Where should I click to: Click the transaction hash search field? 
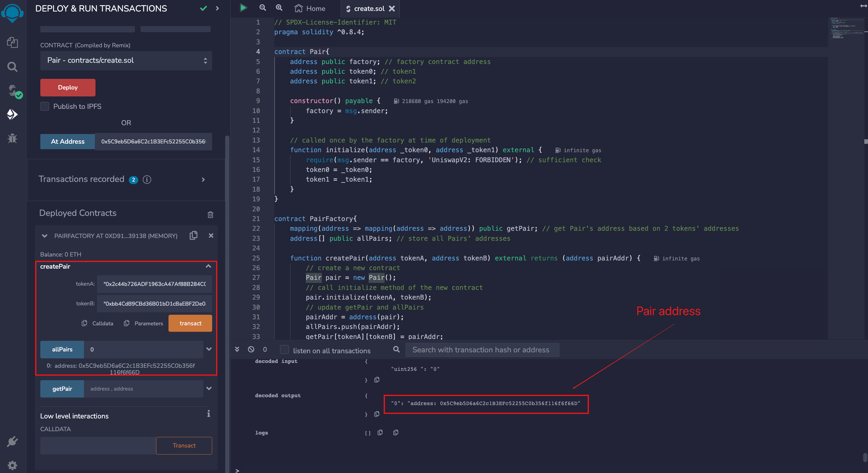(482, 350)
